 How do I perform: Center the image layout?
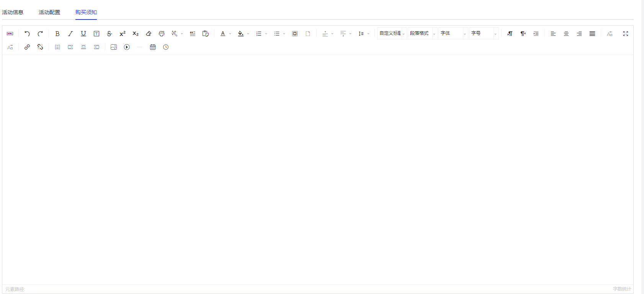(83, 47)
